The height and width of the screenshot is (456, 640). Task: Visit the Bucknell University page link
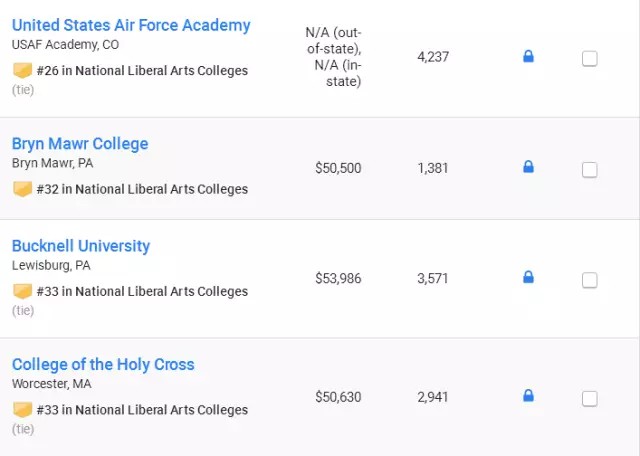81,245
